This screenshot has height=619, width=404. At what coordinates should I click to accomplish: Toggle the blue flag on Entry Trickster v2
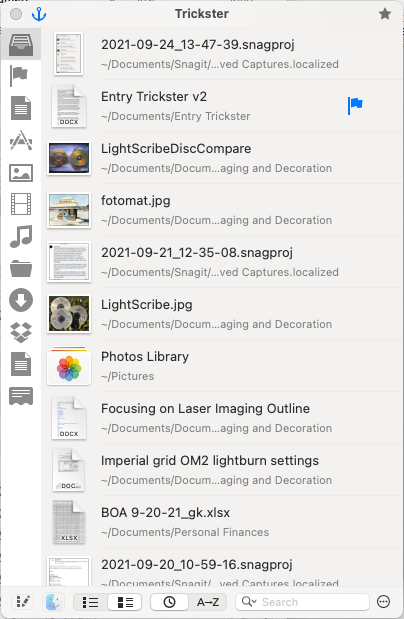(355, 105)
